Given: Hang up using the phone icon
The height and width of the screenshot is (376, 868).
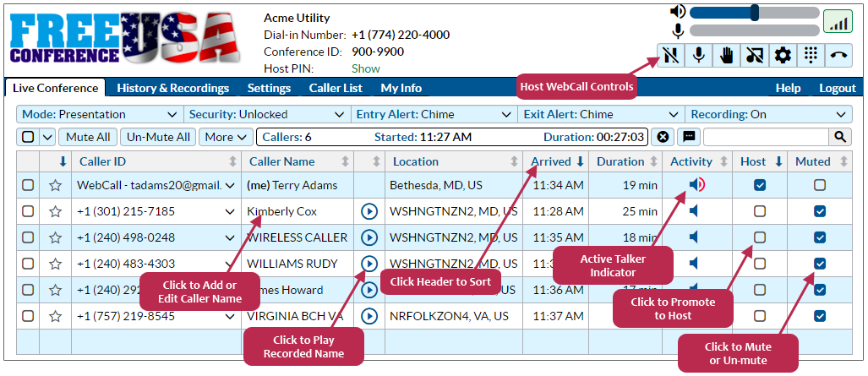Looking at the screenshot, I should pyautogui.click(x=838, y=56).
